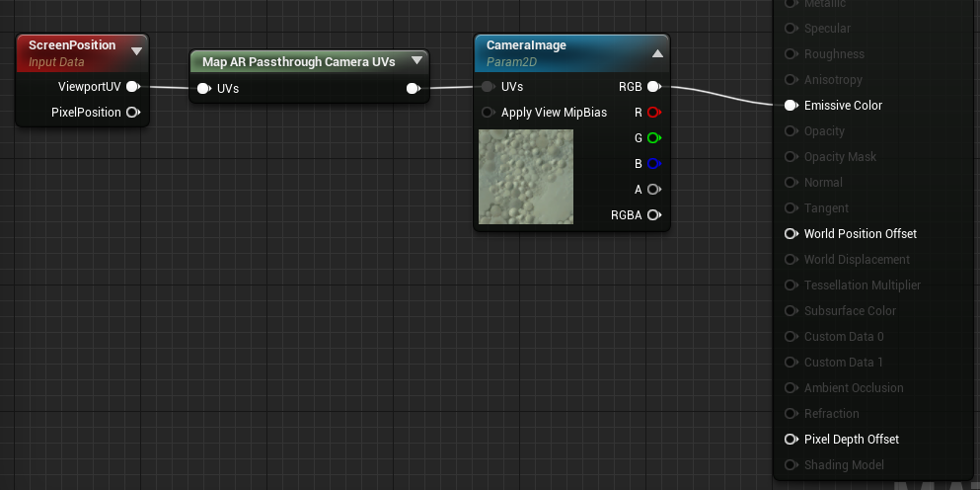This screenshot has height=490, width=980.
Task: Click the Ambient Occlusion input pin
Action: (x=791, y=387)
